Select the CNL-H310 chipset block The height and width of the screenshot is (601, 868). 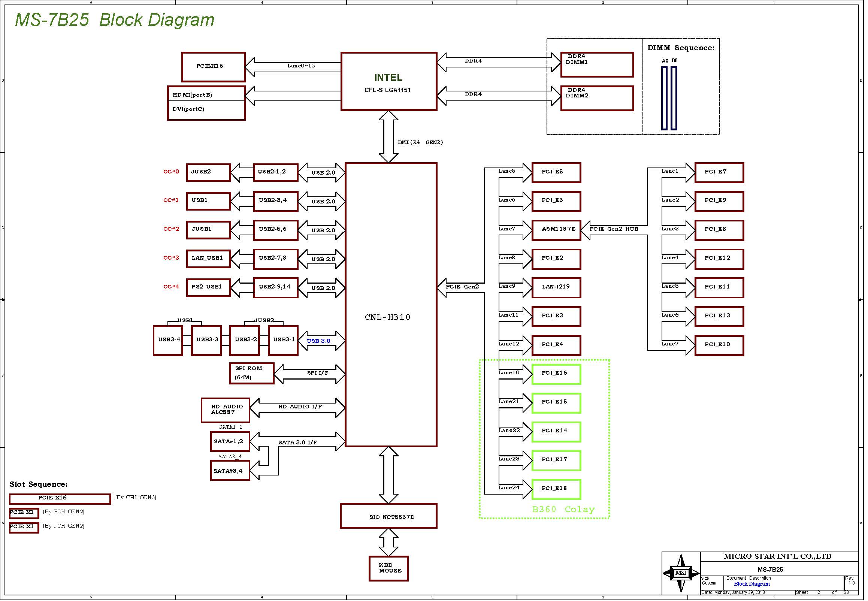[391, 305]
